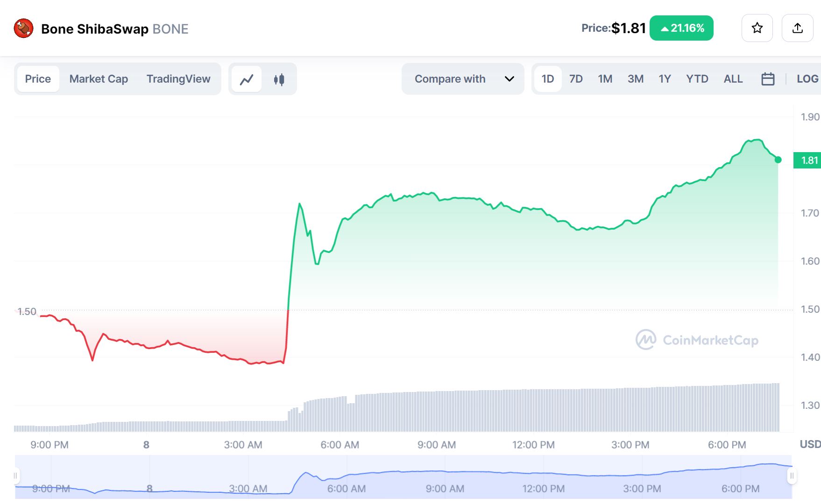
Task: Click the 1.30 y-axis label
Action: tap(810, 406)
